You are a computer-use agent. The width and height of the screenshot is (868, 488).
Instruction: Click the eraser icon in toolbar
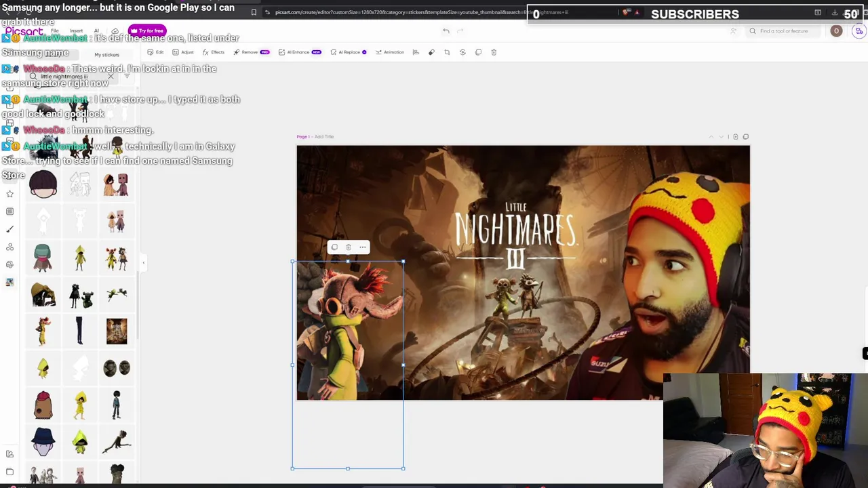[x=431, y=52]
